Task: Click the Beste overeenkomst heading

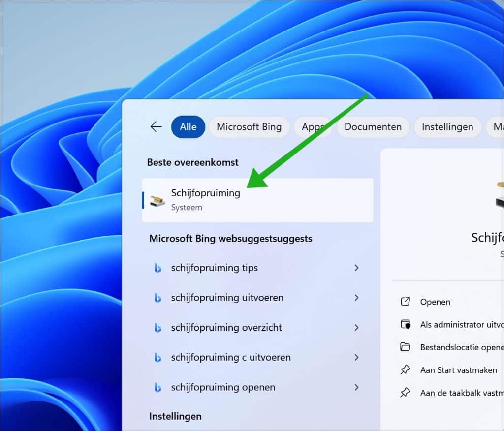Action: 193,162
